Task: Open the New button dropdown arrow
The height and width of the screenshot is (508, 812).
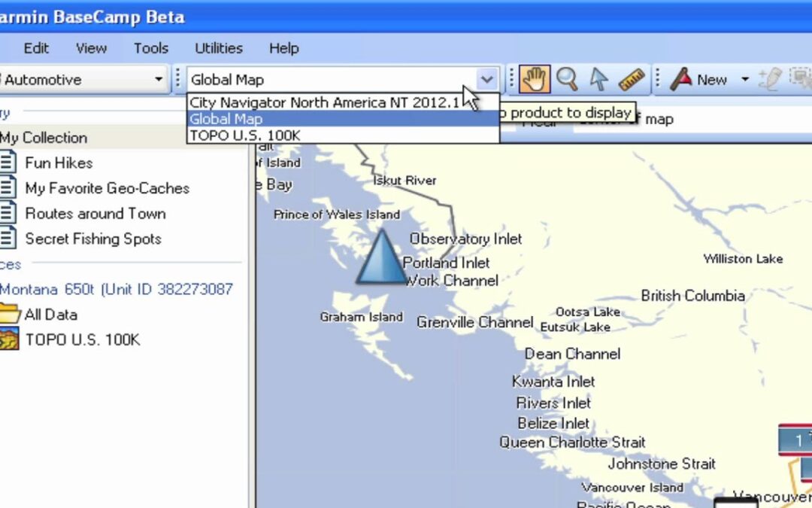Action: pyautogui.click(x=745, y=79)
